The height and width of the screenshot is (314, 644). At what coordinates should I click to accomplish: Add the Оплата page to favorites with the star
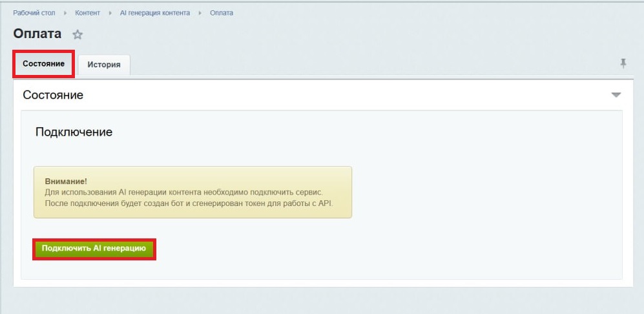tap(78, 35)
